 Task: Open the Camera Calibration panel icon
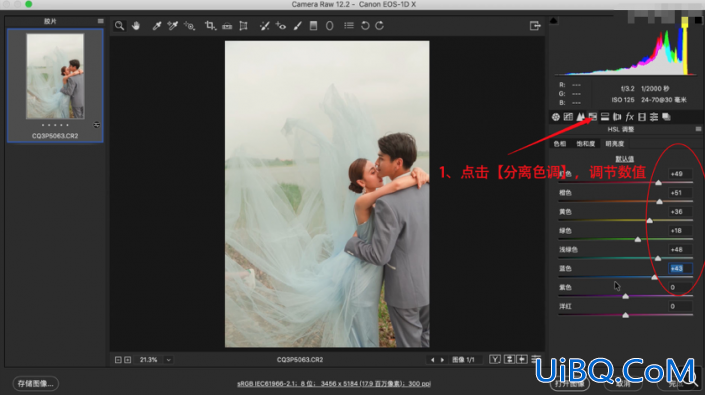coord(642,117)
